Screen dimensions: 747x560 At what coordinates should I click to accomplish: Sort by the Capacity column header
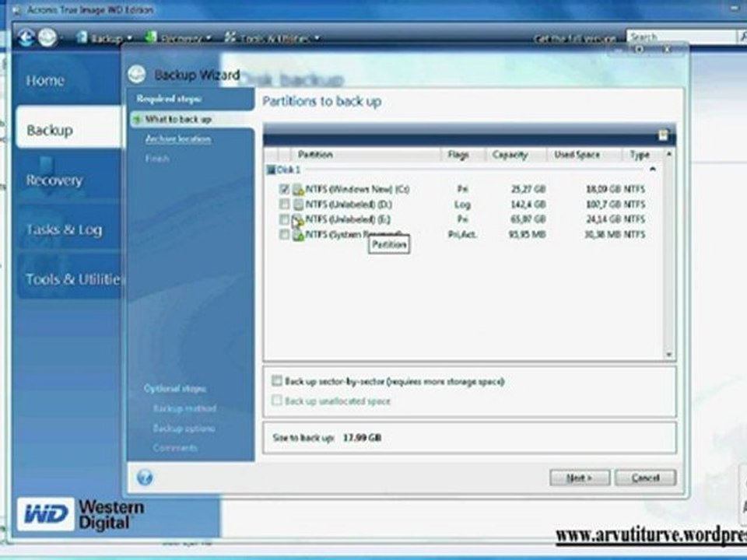point(515,154)
